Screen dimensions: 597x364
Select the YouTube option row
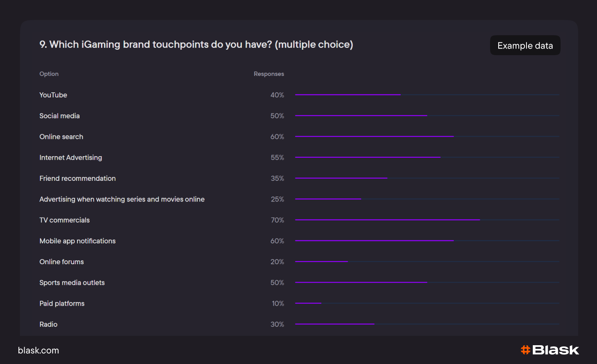(53, 95)
